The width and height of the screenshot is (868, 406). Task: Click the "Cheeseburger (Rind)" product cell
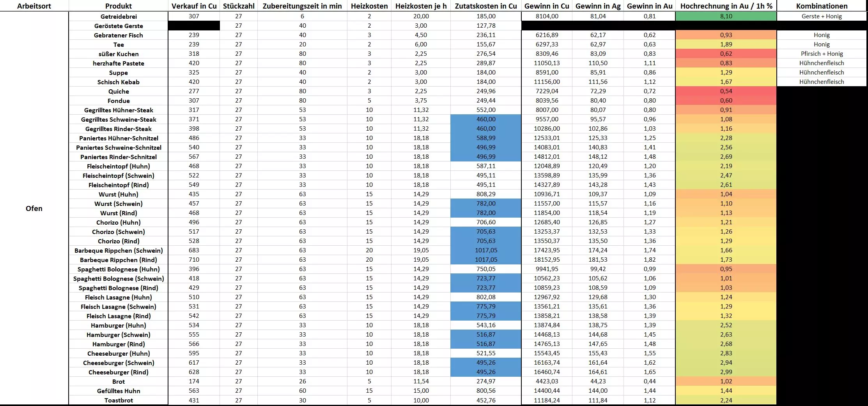click(x=119, y=372)
